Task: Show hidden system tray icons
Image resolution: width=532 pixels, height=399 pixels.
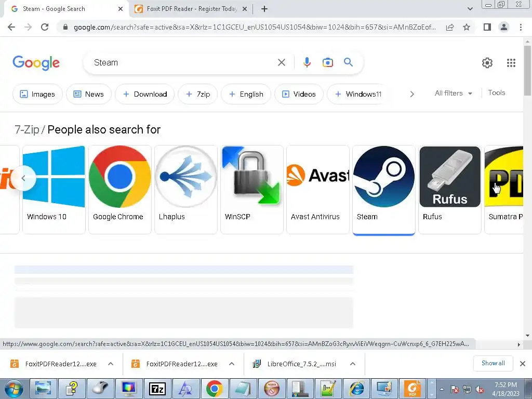Action: 442,390
